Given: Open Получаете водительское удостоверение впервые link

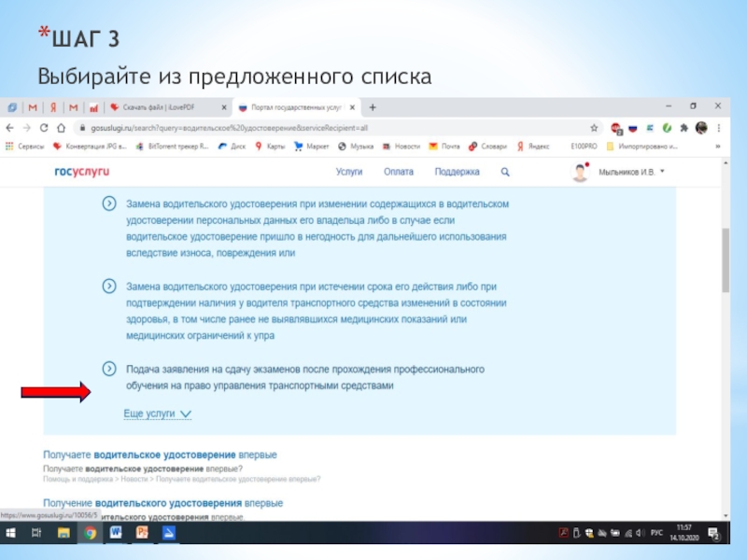Looking at the screenshot, I should pyautogui.click(x=160, y=455).
